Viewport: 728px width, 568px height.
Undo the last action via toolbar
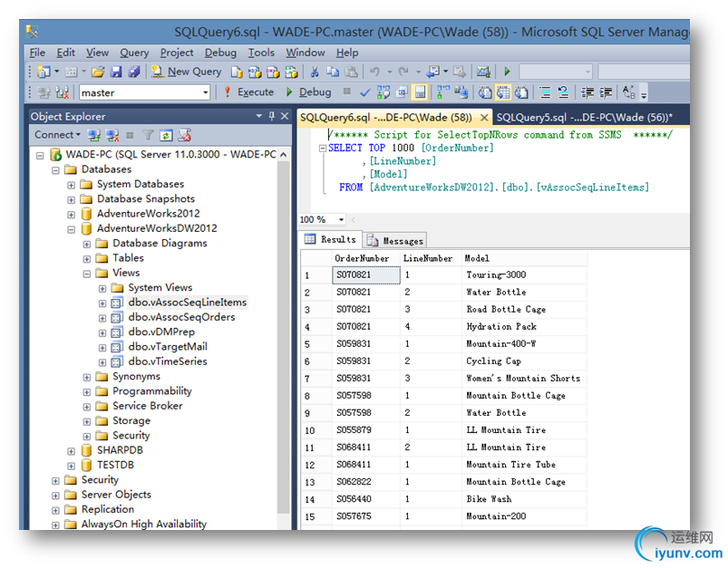(x=375, y=72)
